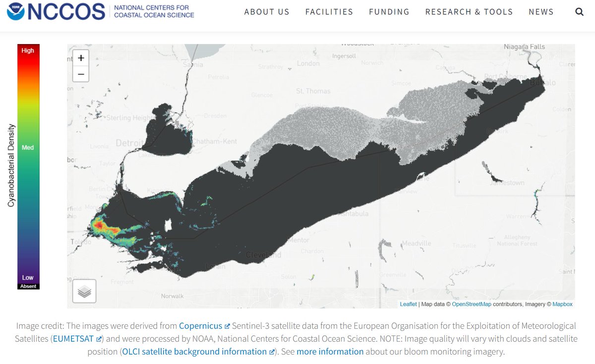
Task: Expand the Facilities menu
Action: [329, 11]
